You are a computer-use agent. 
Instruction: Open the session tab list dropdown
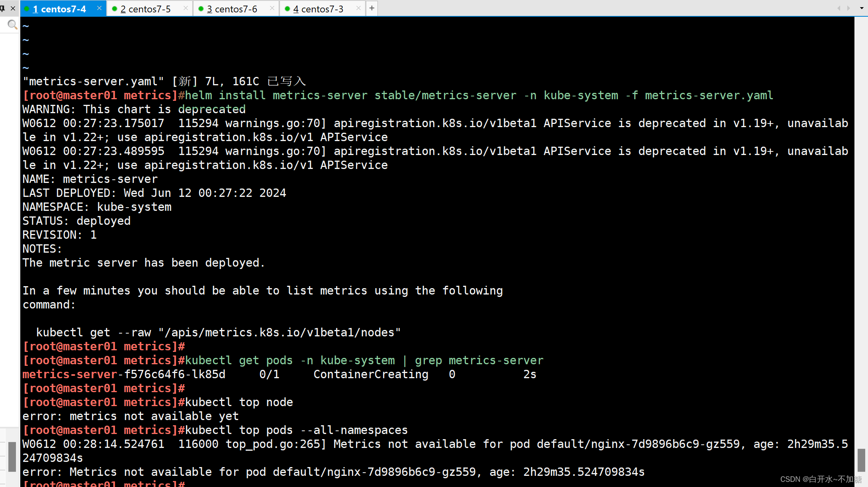[x=862, y=8]
